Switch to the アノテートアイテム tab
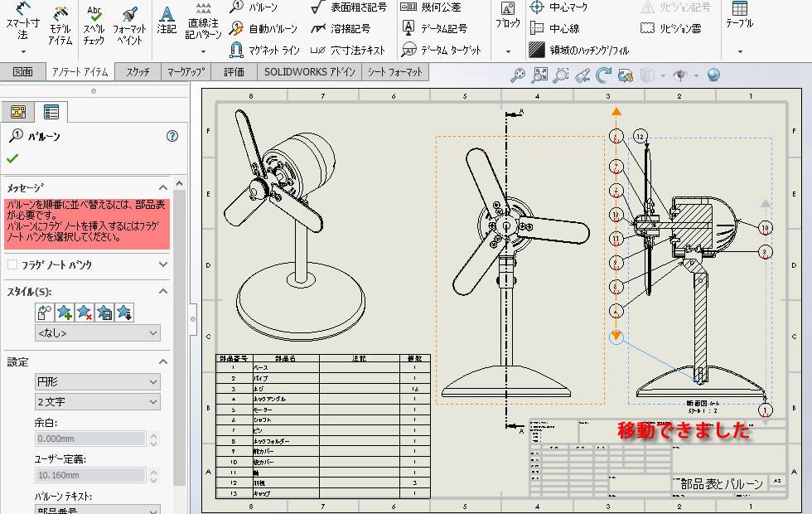This screenshot has height=514, width=812. click(x=80, y=72)
